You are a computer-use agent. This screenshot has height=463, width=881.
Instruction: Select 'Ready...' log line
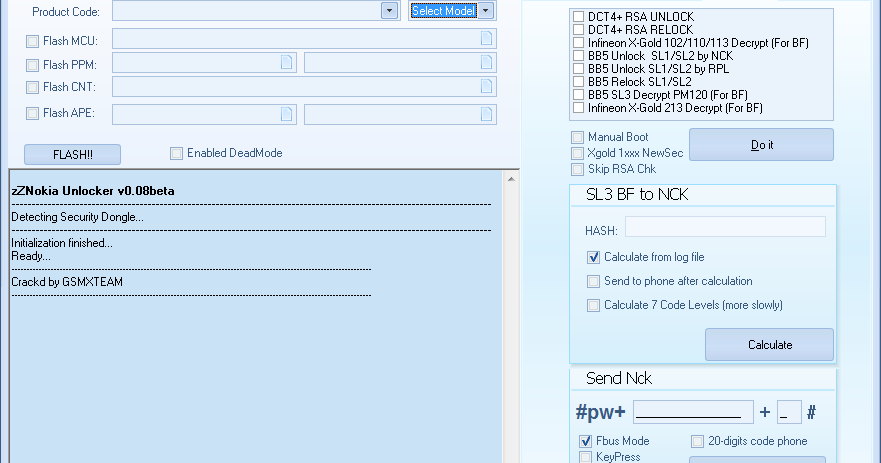click(31, 256)
